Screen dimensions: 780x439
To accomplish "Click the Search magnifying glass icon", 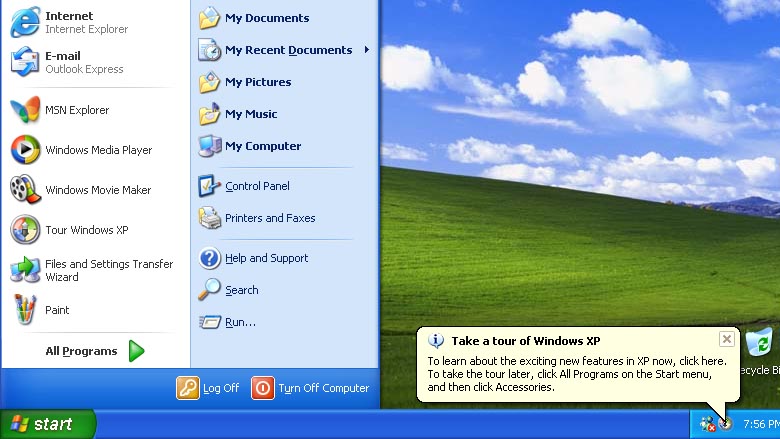I will 209,289.
